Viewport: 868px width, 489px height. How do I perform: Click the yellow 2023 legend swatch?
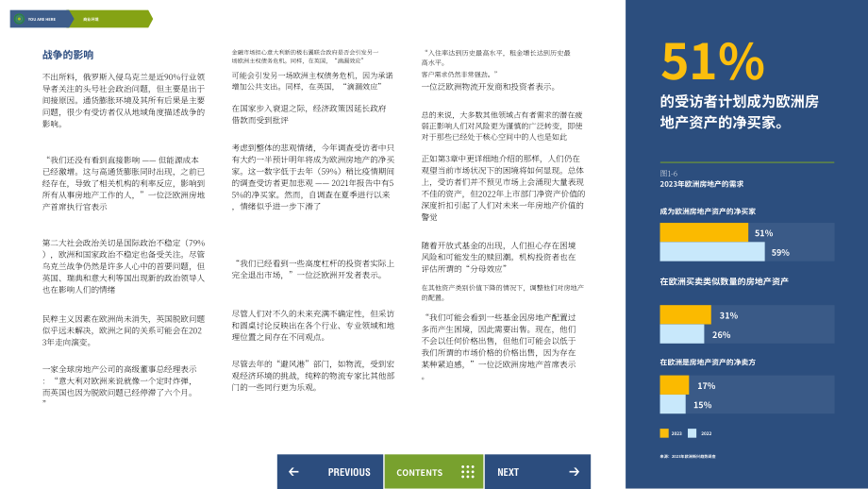pyautogui.click(x=664, y=433)
